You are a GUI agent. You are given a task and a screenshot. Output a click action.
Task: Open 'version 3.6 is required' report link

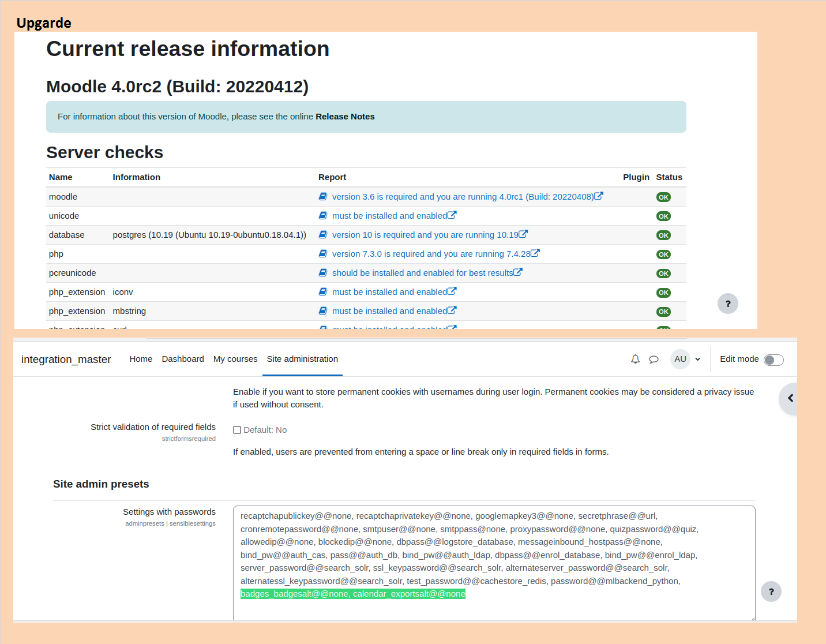click(x=463, y=197)
